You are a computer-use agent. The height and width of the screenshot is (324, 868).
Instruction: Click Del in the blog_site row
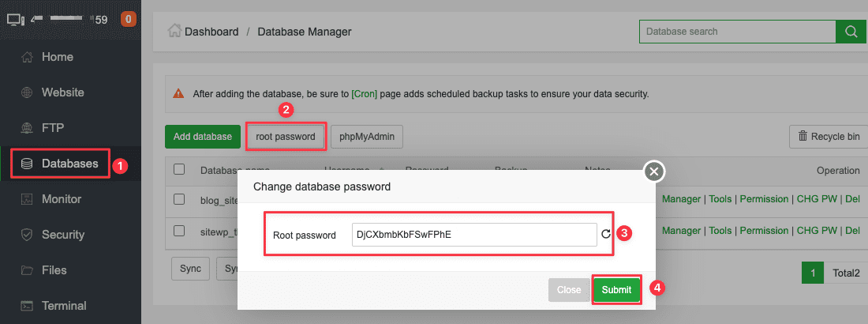click(x=852, y=198)
